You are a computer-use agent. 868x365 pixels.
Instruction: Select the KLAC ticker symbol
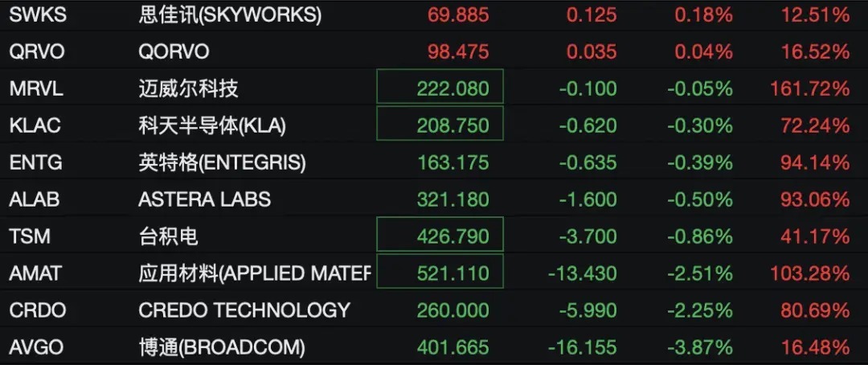35,125
